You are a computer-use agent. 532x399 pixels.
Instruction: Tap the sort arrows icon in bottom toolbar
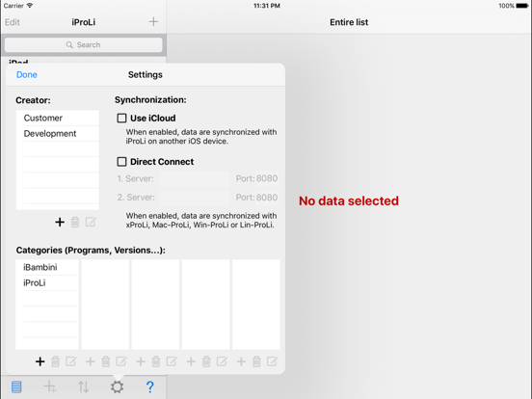click(84, 386)
